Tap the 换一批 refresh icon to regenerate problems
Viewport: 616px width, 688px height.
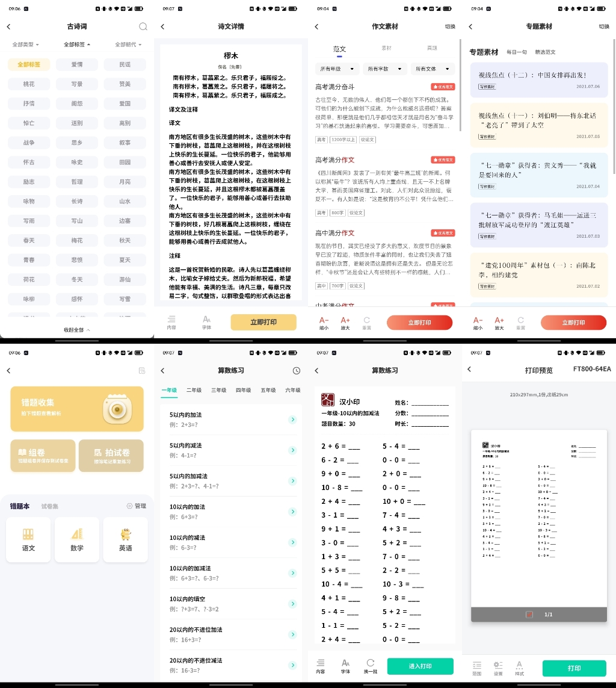pyautogui.click(x=371, y=666)
